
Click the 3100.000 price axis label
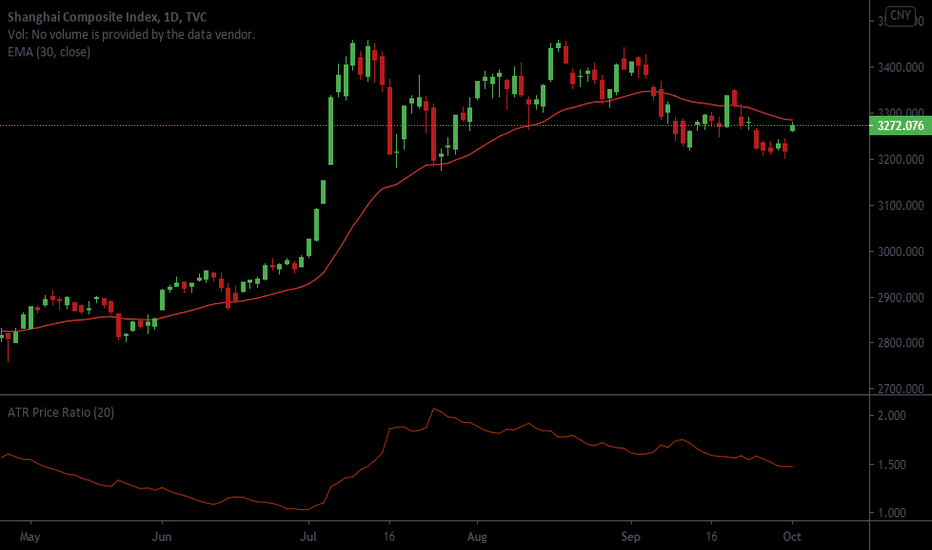[900, 206]
